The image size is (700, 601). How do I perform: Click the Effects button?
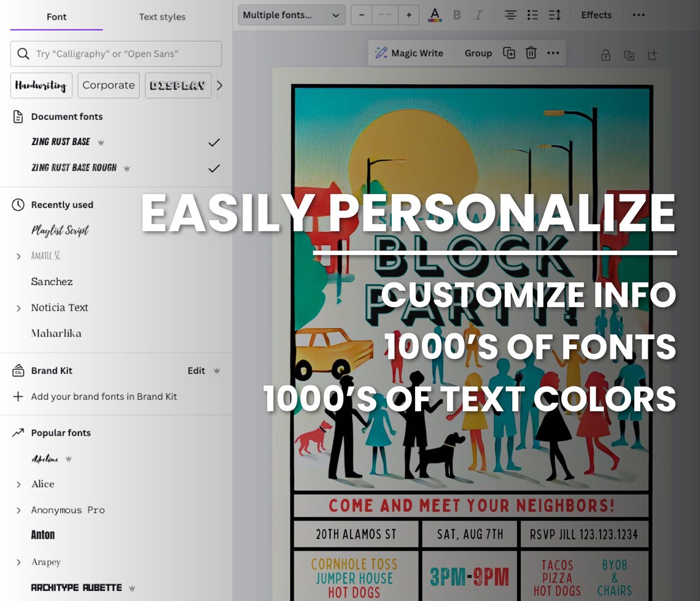[x=596, y=15]
